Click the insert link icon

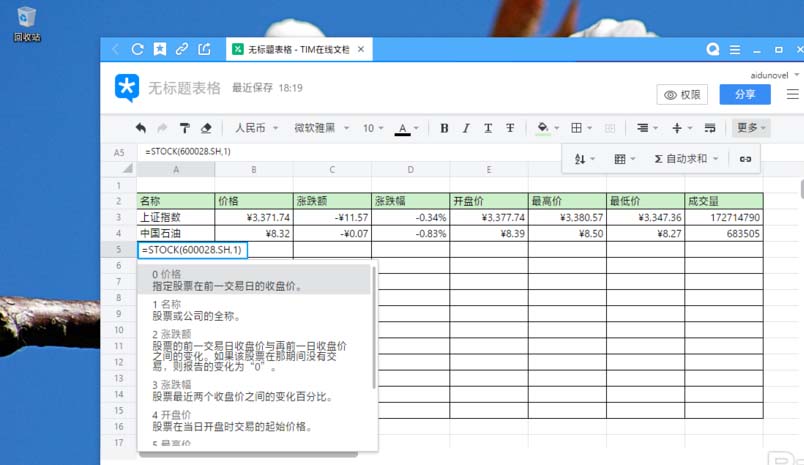coord(745,159)
